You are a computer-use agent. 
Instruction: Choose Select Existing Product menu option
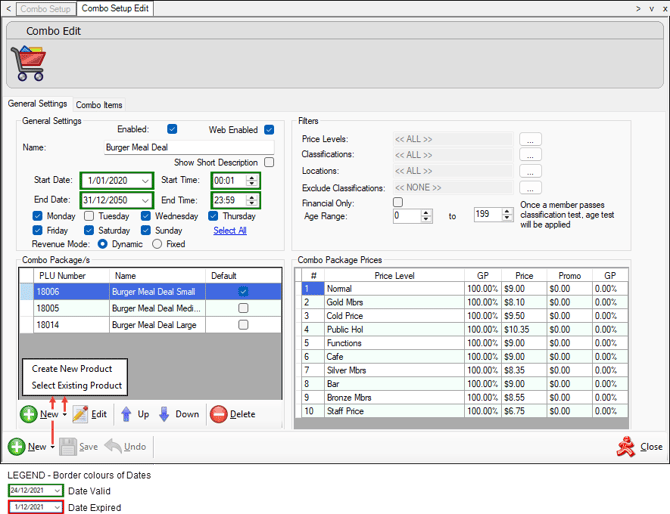click(77, 385)
